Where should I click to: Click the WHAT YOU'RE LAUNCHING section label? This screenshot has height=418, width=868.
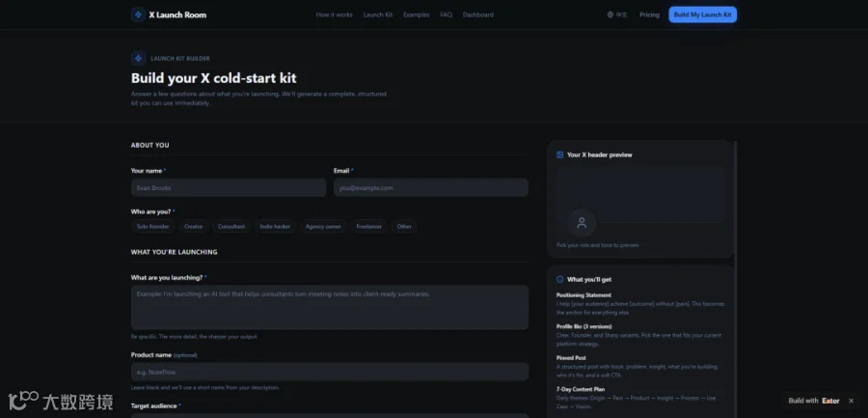point(174,252)
